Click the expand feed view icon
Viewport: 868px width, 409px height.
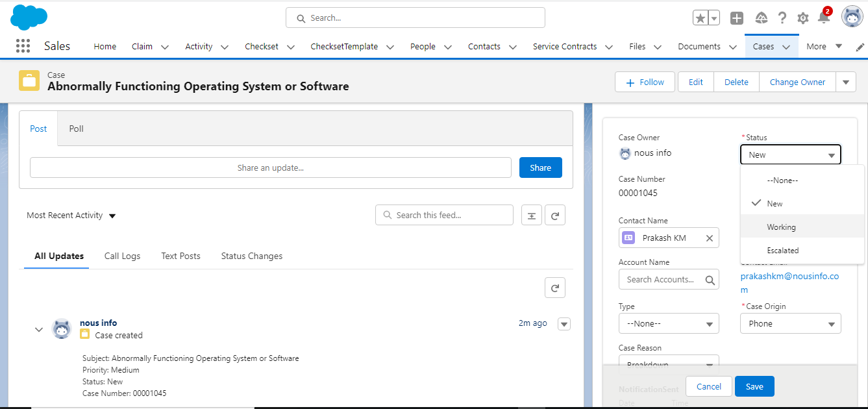532,216
